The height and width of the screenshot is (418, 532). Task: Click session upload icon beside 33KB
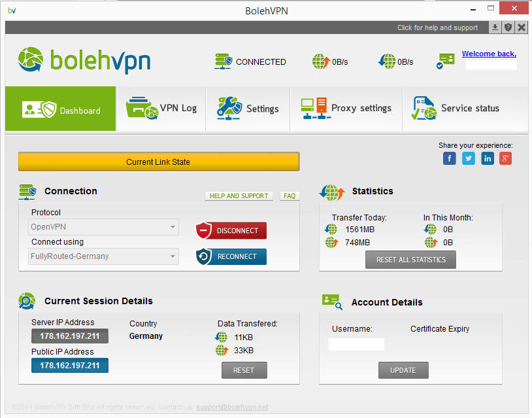(x=222, y=350)
